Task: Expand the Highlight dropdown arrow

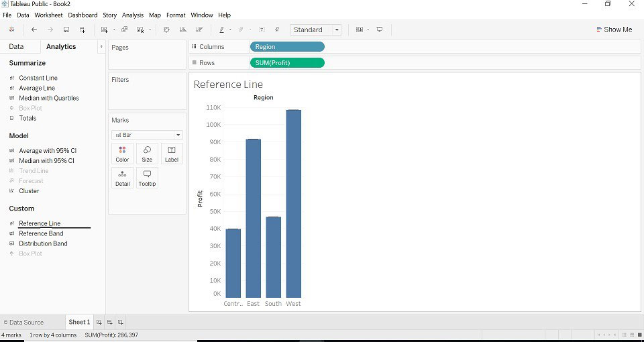Action: tap(230, 30)
